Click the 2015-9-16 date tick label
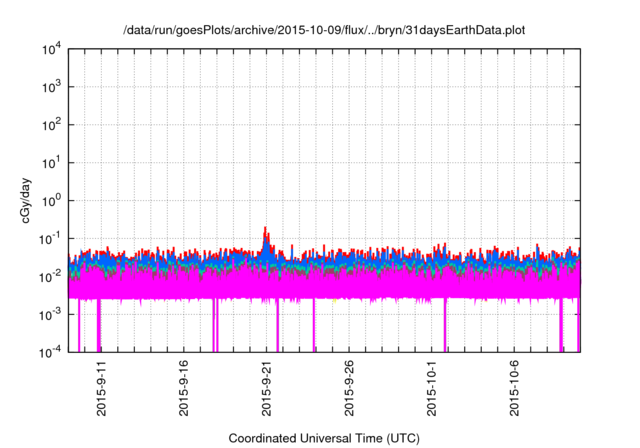 coord(184,388)
